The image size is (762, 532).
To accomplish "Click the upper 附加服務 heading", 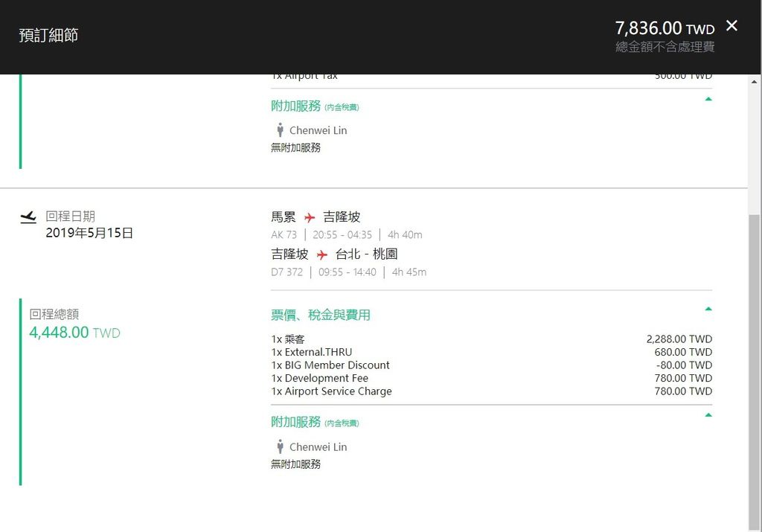I will coord(296,106).
